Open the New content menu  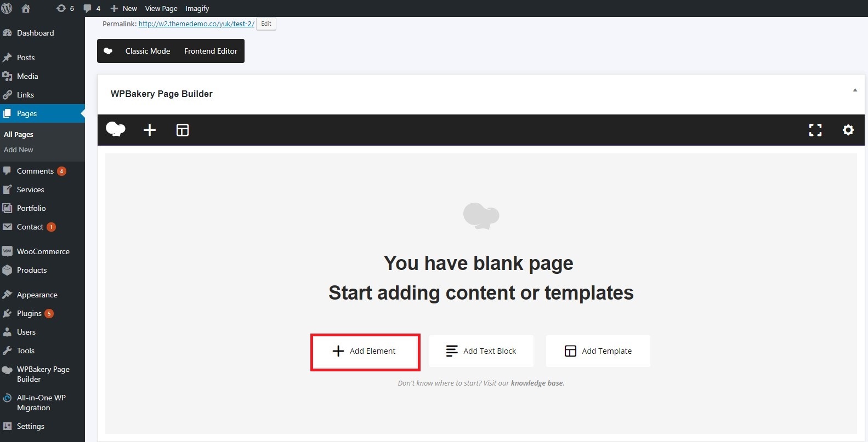coord(124,8)
